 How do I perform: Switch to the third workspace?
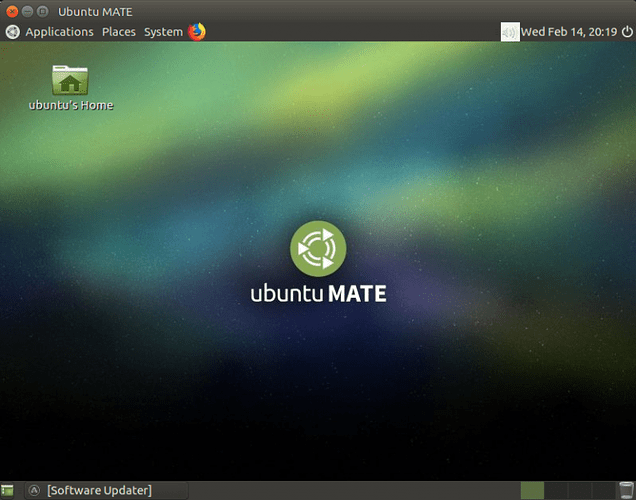click(x=578, y=490)
